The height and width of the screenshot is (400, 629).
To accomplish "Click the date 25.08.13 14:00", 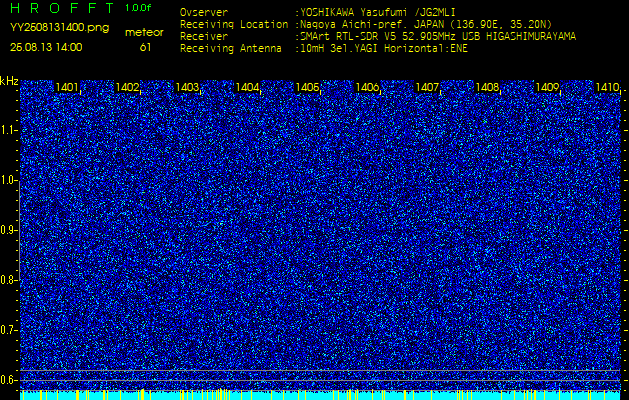I will click(46, 47).
